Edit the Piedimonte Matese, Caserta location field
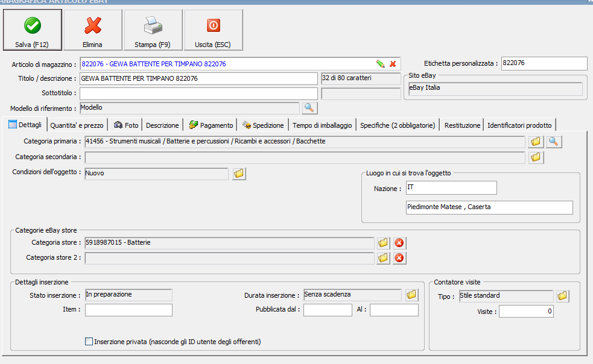 pyautogui.click(x=489, y=207)
